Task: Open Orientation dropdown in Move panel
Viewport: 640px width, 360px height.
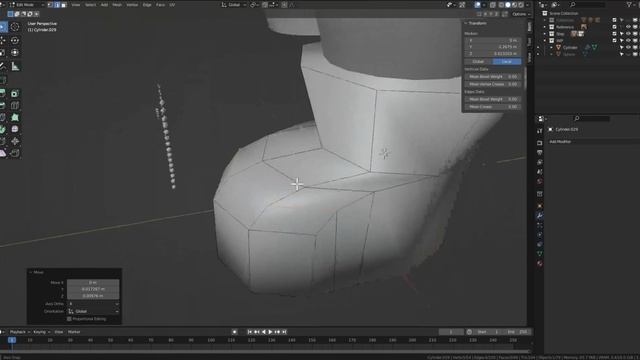Action: tap(93, 311)
